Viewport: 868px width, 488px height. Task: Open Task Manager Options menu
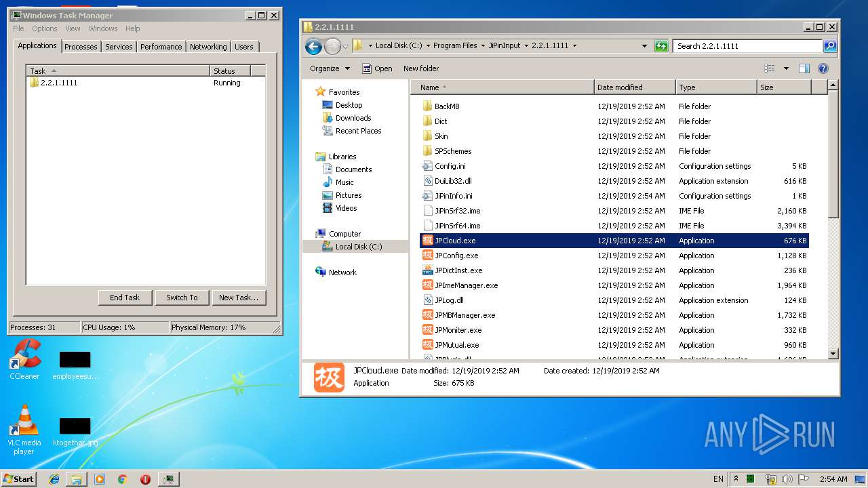click(x=45, y=28)
